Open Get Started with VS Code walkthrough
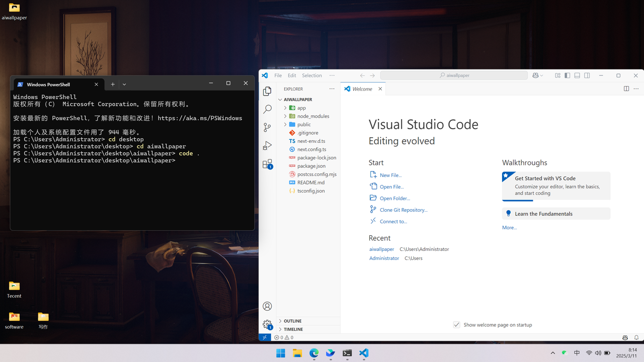The image size is (644, 362). [x=556, y=186]
